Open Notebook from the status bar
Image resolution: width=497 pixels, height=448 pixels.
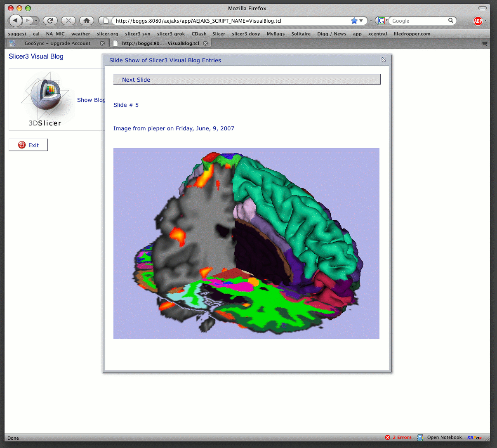[x=444, y=438]
